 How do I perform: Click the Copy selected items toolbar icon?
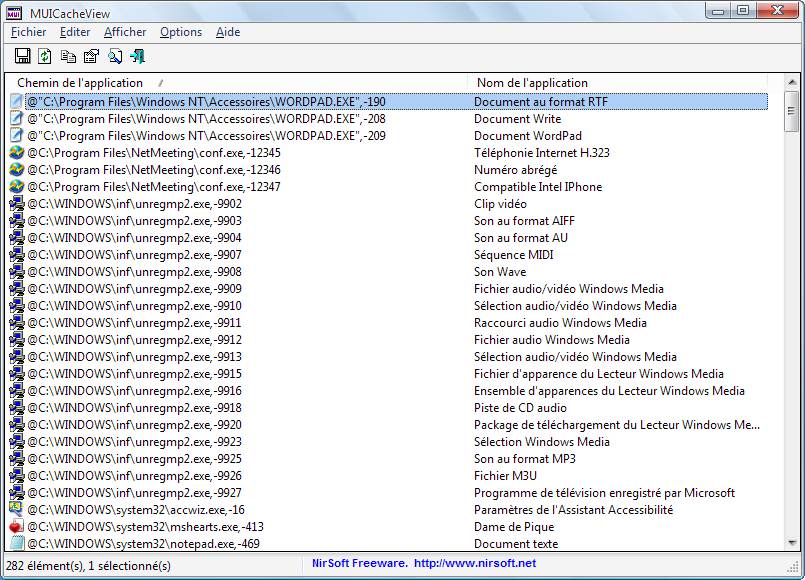pyautogui.click(x=68, y=56)
